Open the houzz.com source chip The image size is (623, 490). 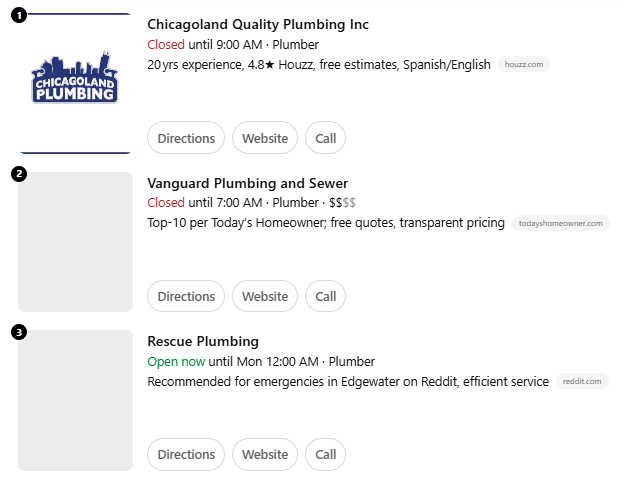click(524, 64)
